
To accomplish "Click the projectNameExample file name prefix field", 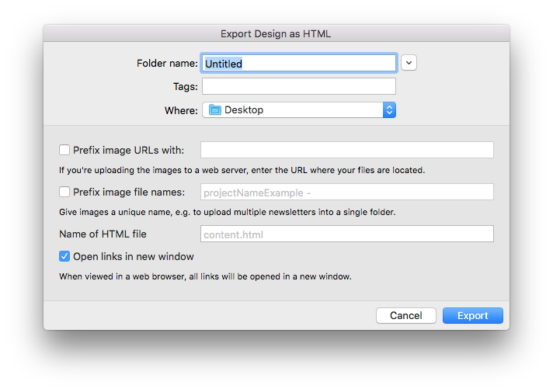I will click(347, 192).
